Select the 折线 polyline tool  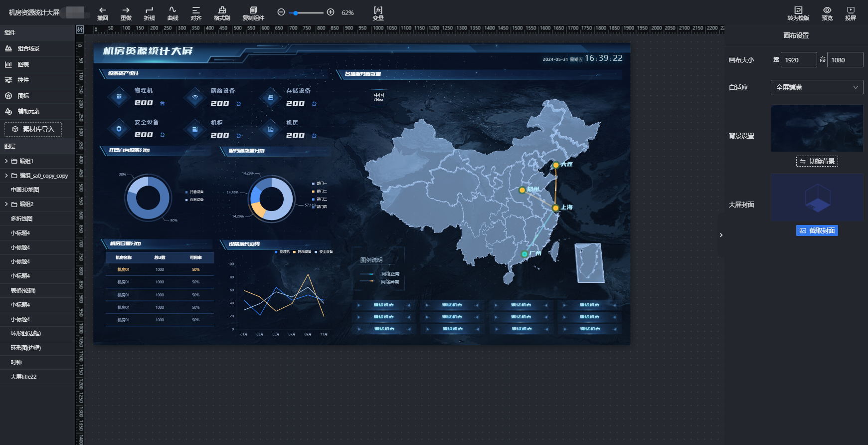(149, 10)
